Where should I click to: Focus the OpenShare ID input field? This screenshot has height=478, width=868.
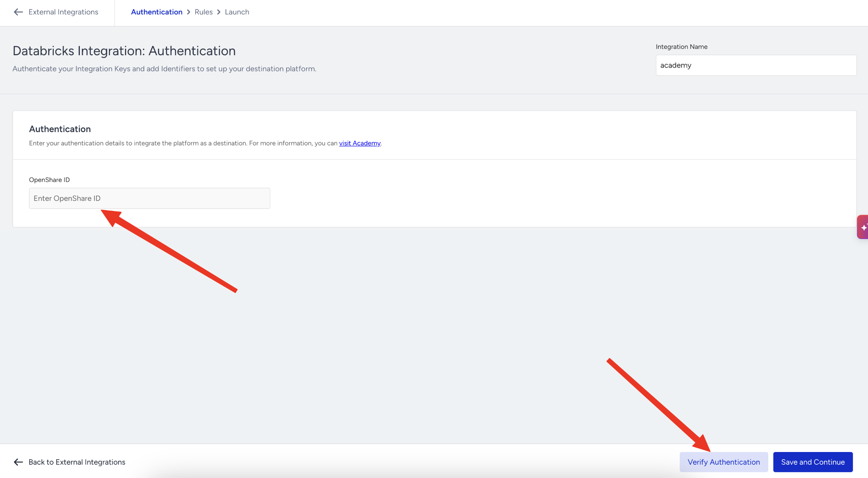pyautogui.click(x=150, y=198)
